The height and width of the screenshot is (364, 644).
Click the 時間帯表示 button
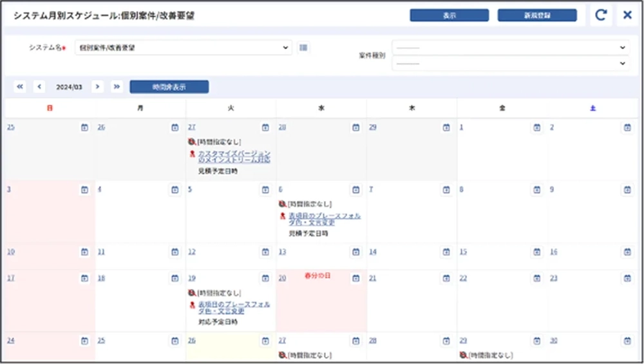point(169,87)
